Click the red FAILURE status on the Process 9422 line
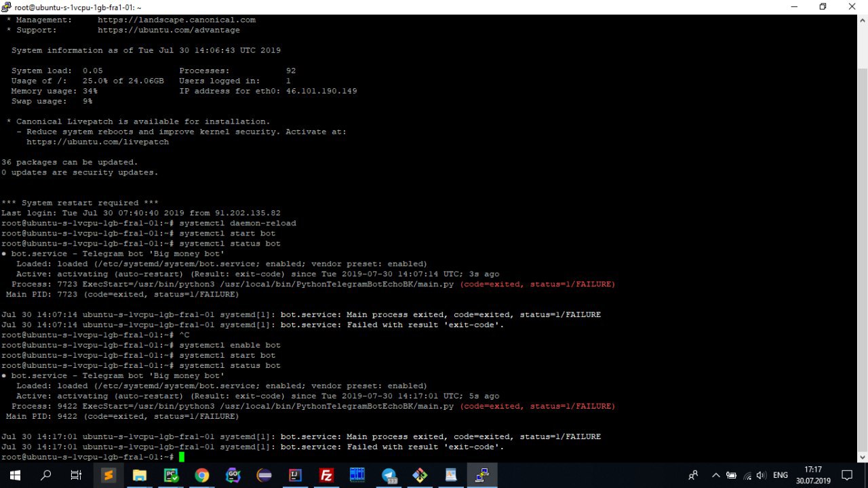 click(x=537, y=406)
